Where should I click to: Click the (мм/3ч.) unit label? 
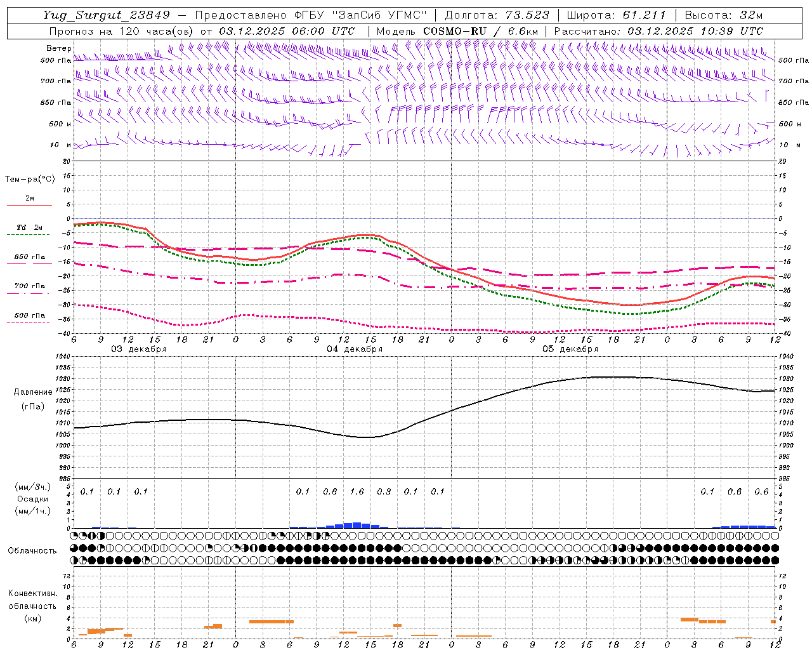point(33,487)
